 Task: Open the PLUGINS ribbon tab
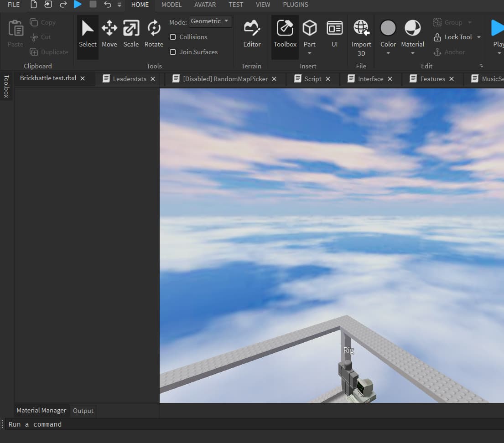tap(296, 5)
